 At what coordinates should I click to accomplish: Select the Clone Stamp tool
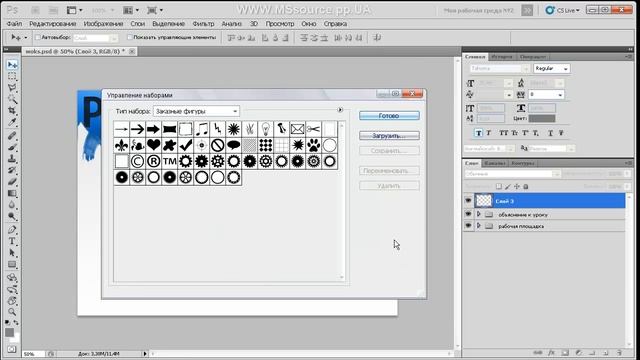[x=12, y=159]
